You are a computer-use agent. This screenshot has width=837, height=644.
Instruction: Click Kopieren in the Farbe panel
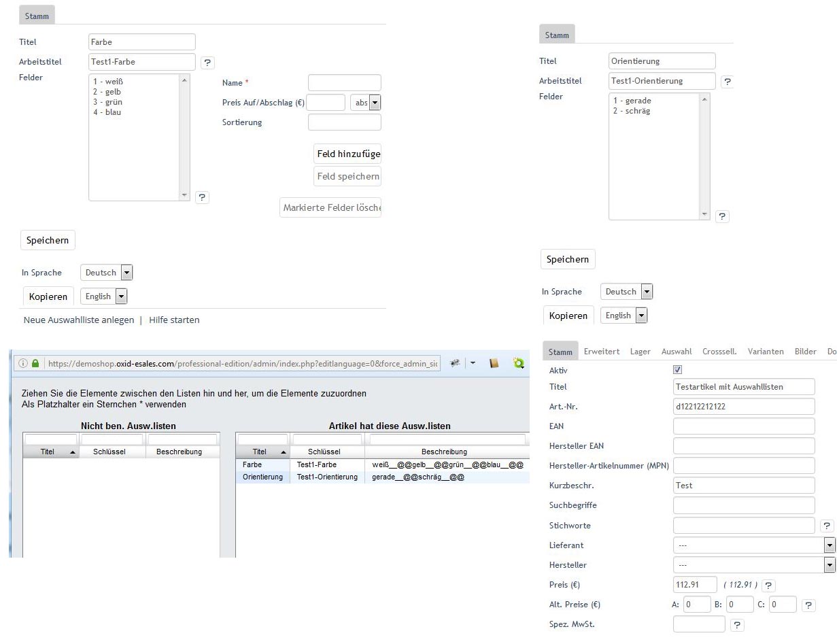(x=48, y=296)
